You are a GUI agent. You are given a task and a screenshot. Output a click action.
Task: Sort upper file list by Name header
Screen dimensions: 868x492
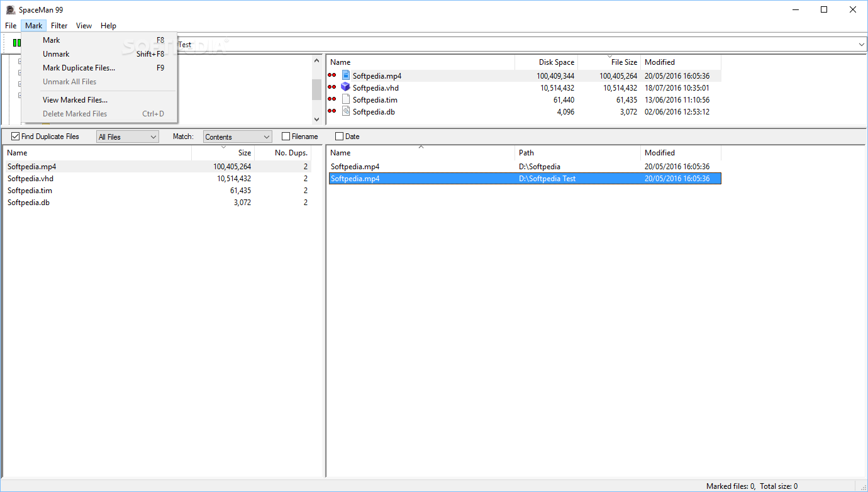coord(420,62)
